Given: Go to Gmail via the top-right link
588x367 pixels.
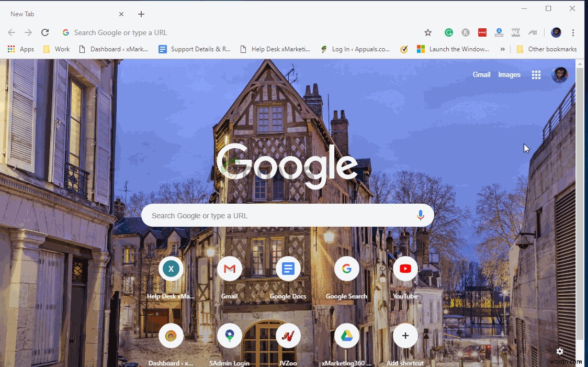Looking at the screenshot, I should pos(481,74).
